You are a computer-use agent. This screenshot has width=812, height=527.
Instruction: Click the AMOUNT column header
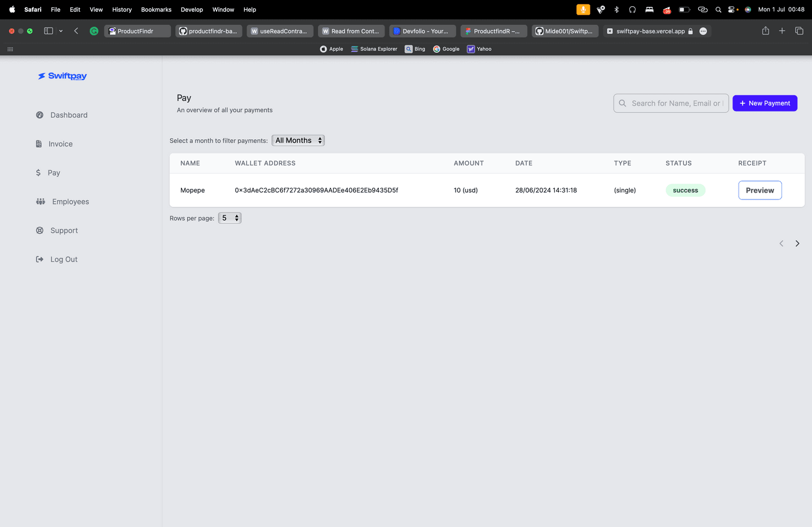tap(469, 163)
